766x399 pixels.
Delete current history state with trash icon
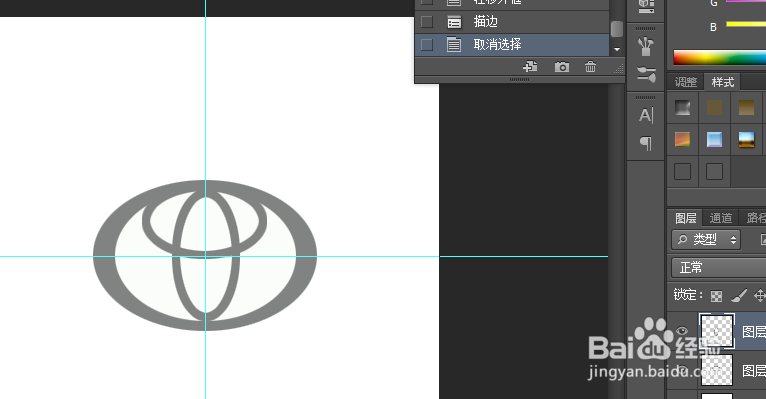coord(591,67)
